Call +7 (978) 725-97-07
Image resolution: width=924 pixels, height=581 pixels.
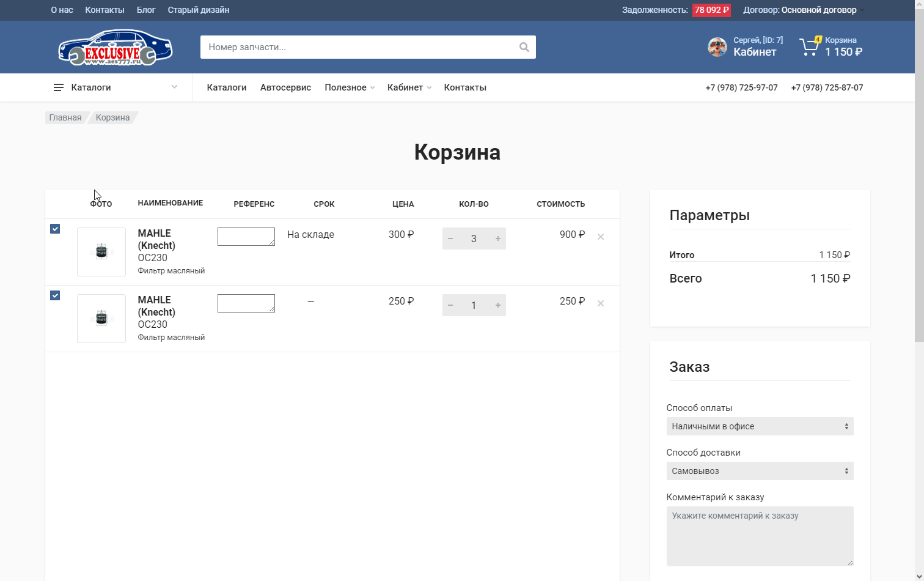point(741,87)
